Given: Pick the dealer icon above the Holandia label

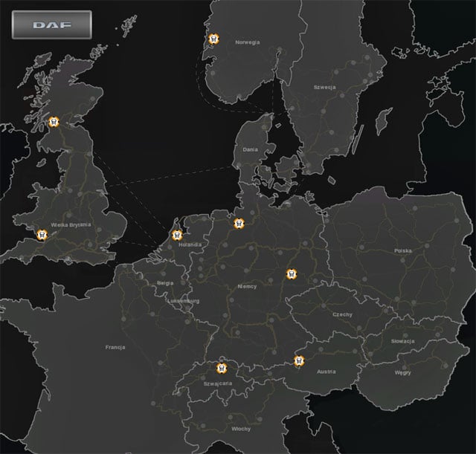Looking at the screenshot, I should tap(177, 235).
